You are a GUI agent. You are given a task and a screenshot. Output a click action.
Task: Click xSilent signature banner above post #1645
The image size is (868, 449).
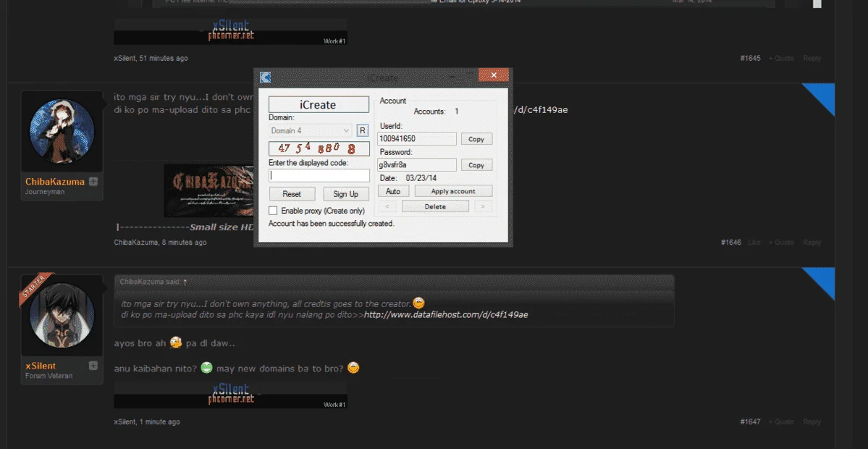point(231,32)
